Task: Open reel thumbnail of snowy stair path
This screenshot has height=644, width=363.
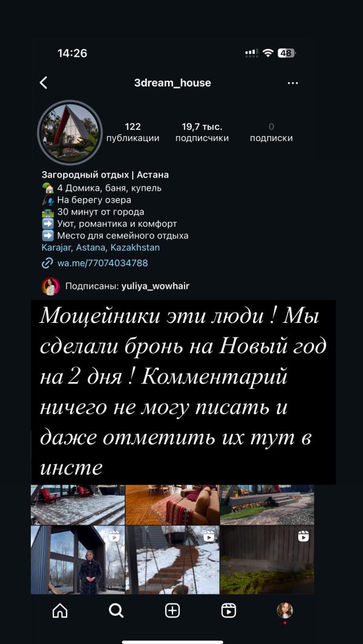Action: [172, 560]
